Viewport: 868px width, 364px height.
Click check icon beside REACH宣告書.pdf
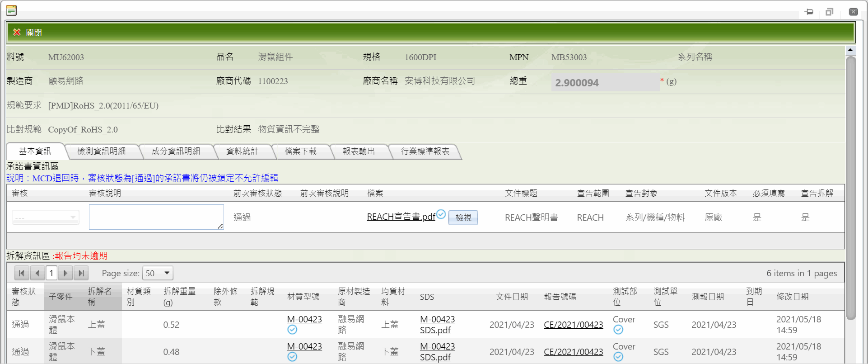(441, 214)
